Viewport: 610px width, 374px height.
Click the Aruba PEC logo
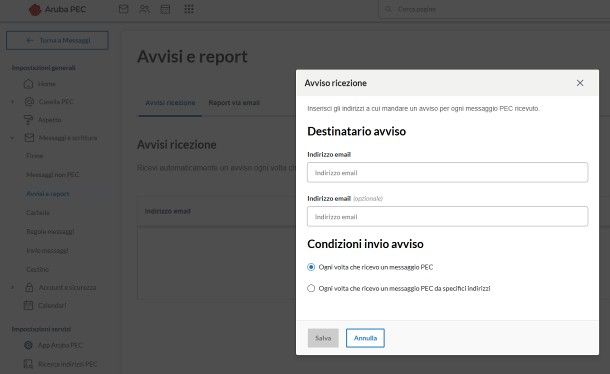point(58,9)
